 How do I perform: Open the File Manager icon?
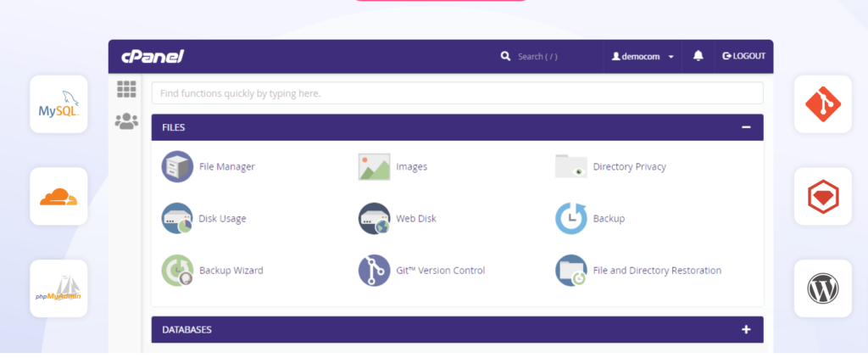coord(177,166)
